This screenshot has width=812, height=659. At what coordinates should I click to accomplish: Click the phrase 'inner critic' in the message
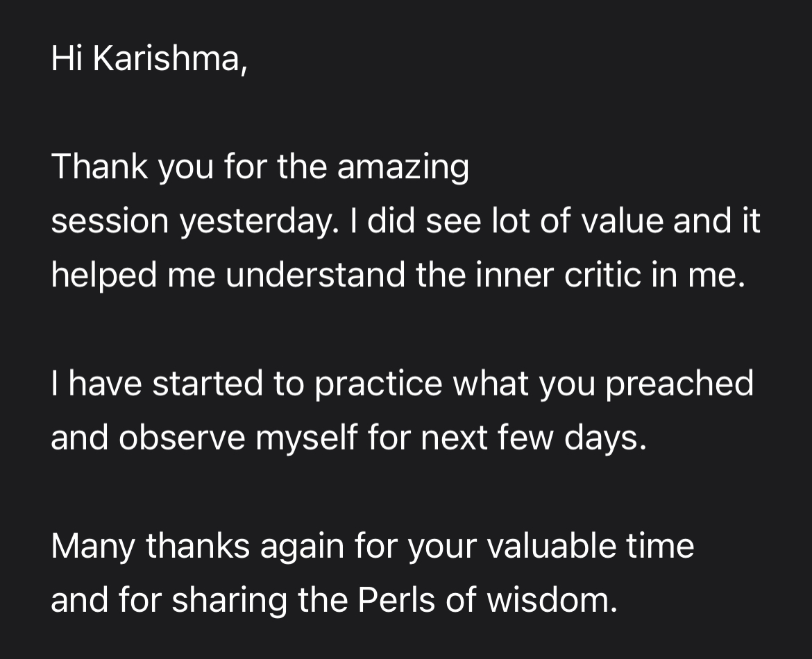click(558, 275)
